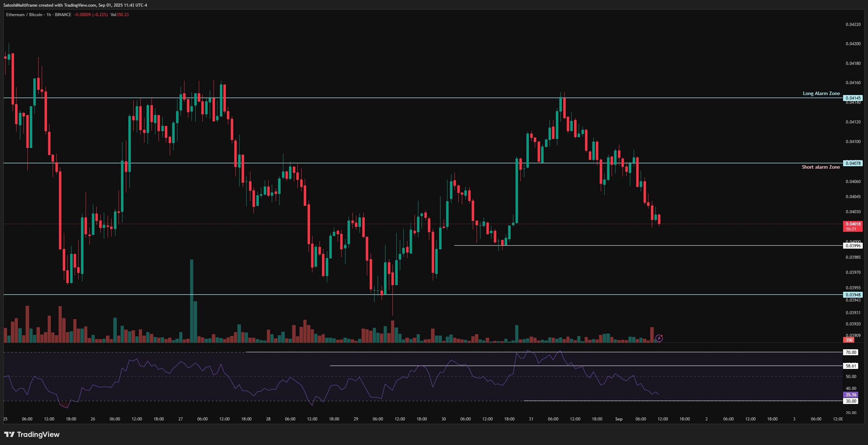Click the RSI 50.00 axis label
This screenshot has width=868, height=445.
pos(851,377)
